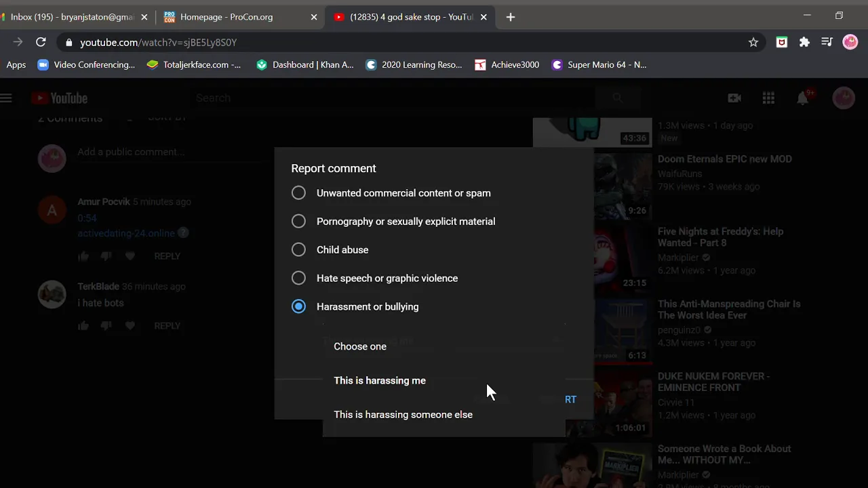Viewport: 868px width, 488px height.
Task: Open 'Someone Wrote a Book About Me' video
Action: pos(724,454)
